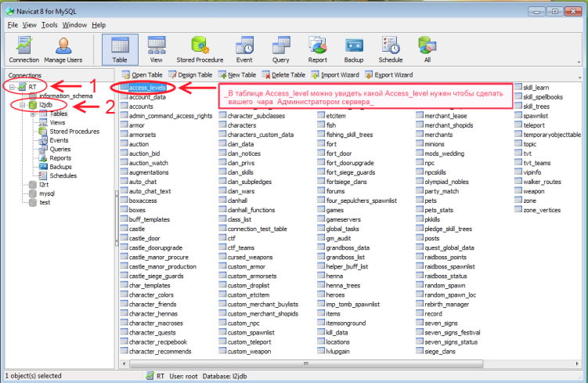Open the Tools menu
The image size is (588, 383).
tap(49, 25)
